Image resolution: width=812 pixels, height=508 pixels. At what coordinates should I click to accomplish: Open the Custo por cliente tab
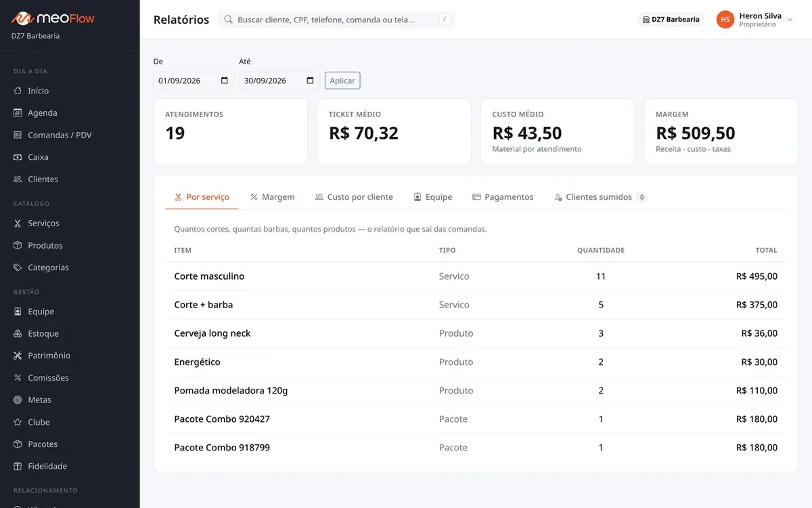click(x=354, y=197)
